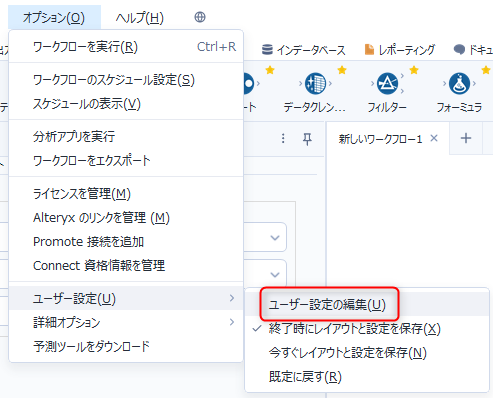Expand the 詳細オプション submenu
493x398 pixels.
click(x=126, y=322)
